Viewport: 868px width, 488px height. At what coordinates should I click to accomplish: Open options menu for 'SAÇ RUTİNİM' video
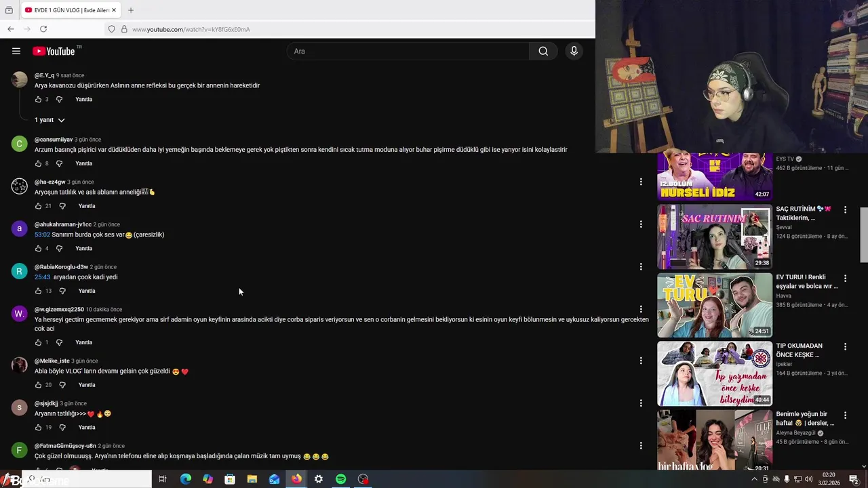point(845,210)
